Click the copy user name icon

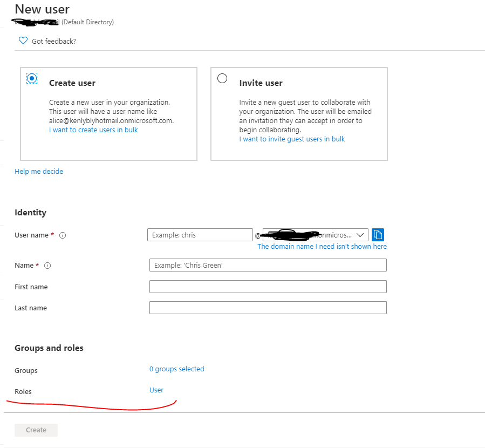378,235
